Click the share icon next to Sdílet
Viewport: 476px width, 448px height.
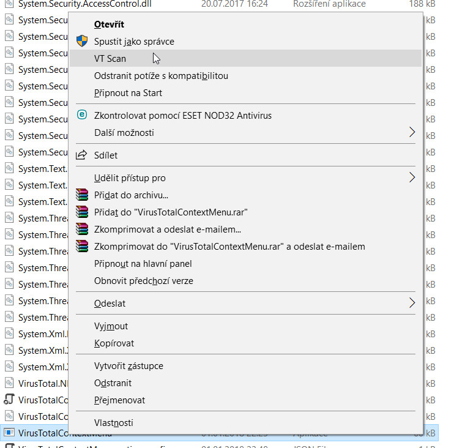(x=81, y=155)
